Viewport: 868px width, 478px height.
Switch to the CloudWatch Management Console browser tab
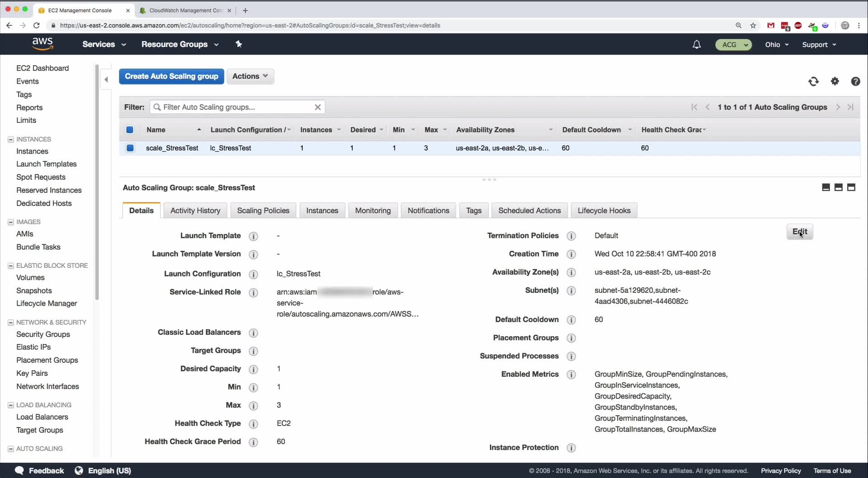tap(185, 10)
